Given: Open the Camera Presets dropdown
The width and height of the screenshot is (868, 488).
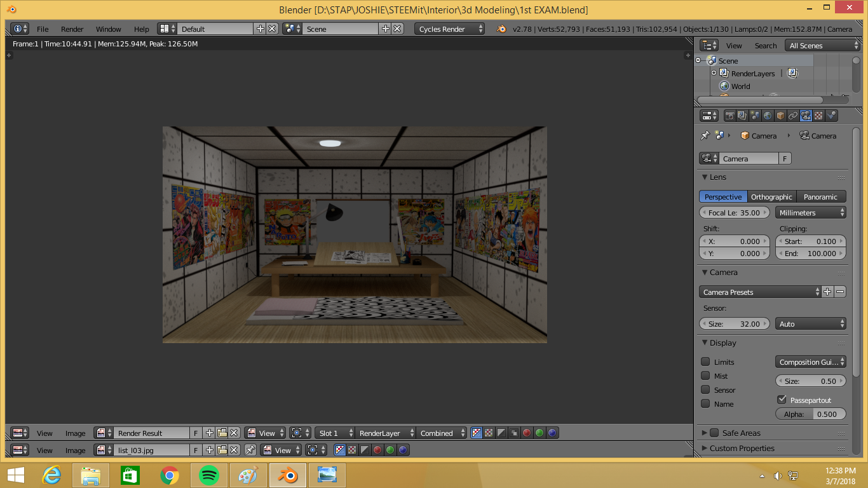Looking at the screenshot, I should point(760,292).
